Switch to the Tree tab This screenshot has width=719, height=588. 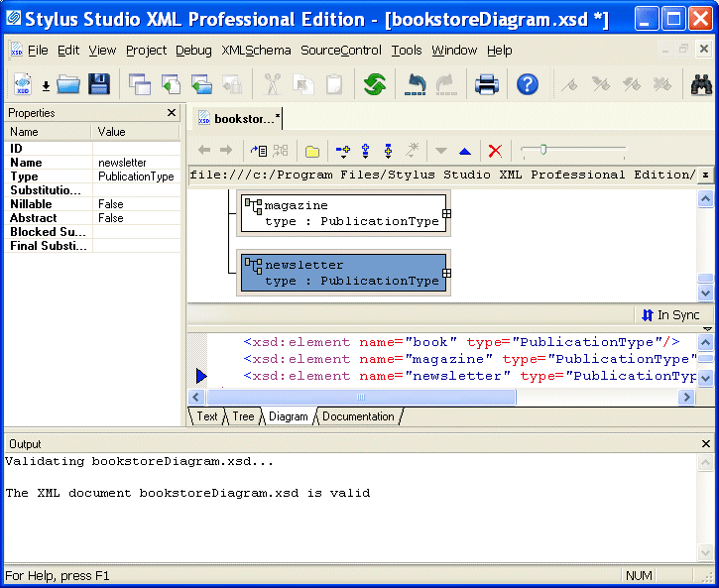243,416
